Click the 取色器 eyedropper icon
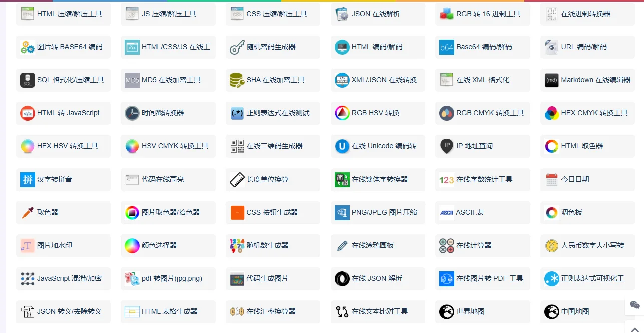 point(27,212)
